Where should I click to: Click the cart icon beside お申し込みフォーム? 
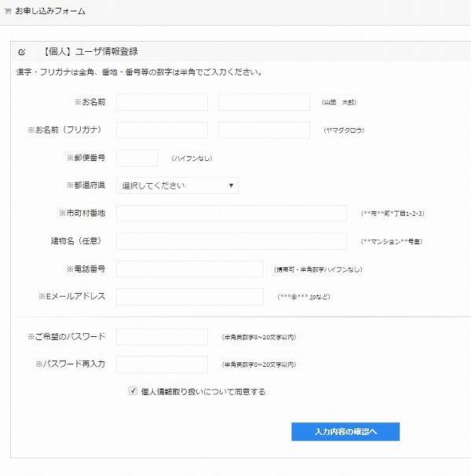[x=8, y=12]
